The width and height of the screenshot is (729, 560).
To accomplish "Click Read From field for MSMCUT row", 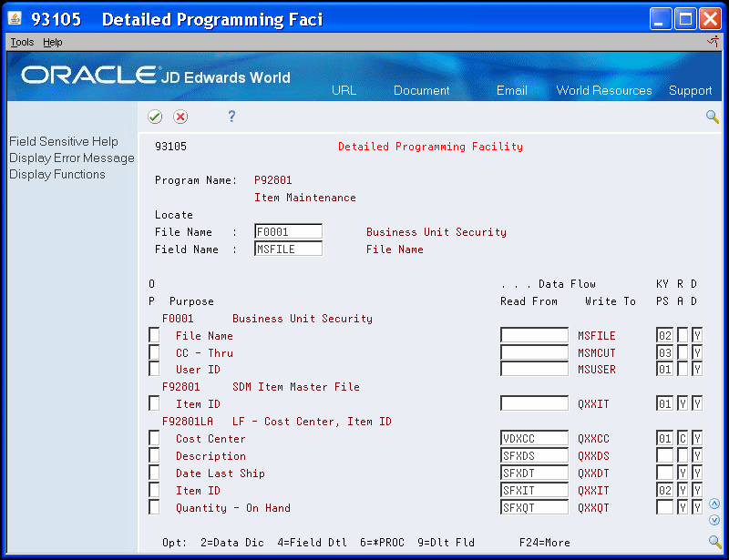I will [x=534, y=352].
